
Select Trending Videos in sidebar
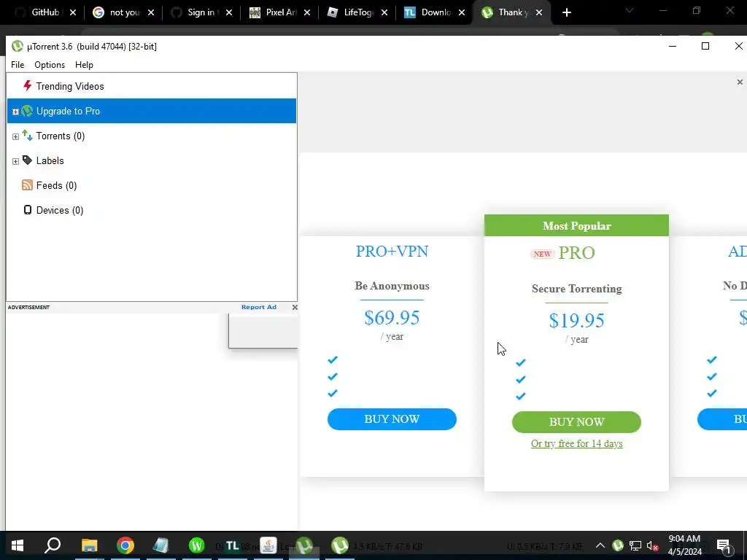click(152, 86)
